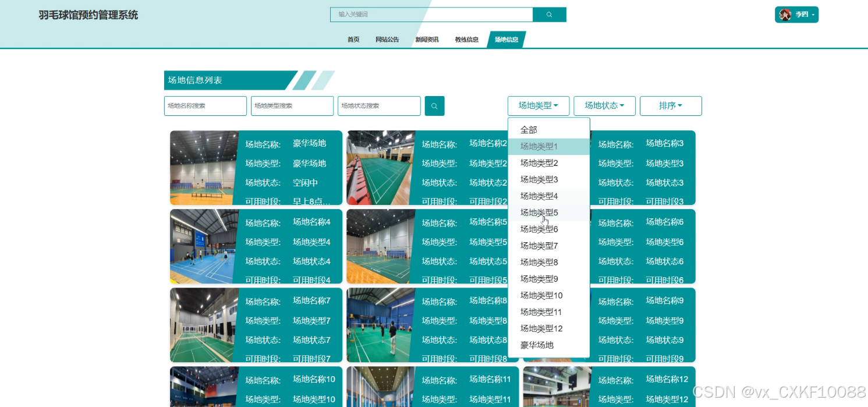This screenshot has width=868, height=407.
Task: Click the 场地状态3 text
Action: [x=665, y=183]
